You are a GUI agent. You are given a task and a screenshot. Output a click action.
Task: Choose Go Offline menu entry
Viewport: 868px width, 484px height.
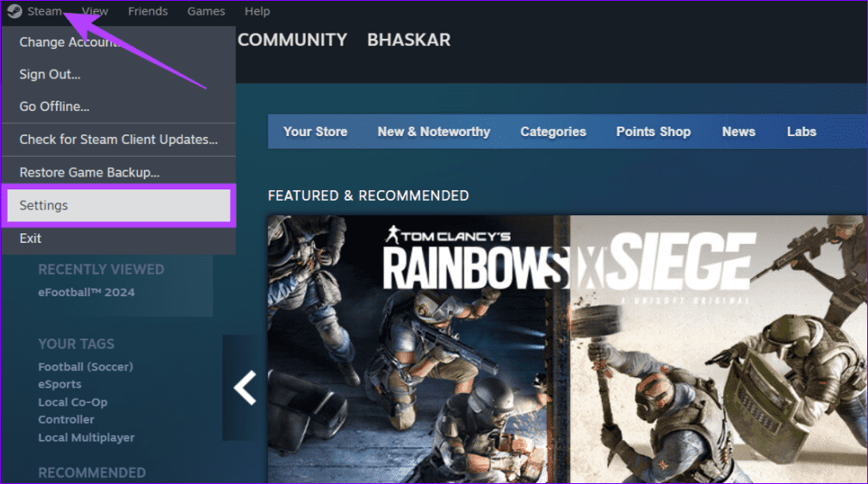(119, 106)
